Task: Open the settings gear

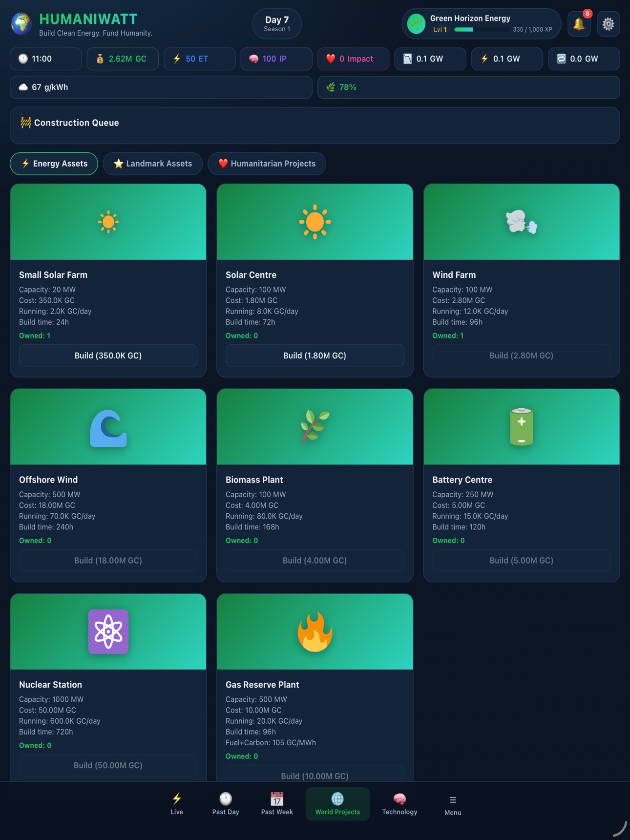Action: tap(608, 24)
